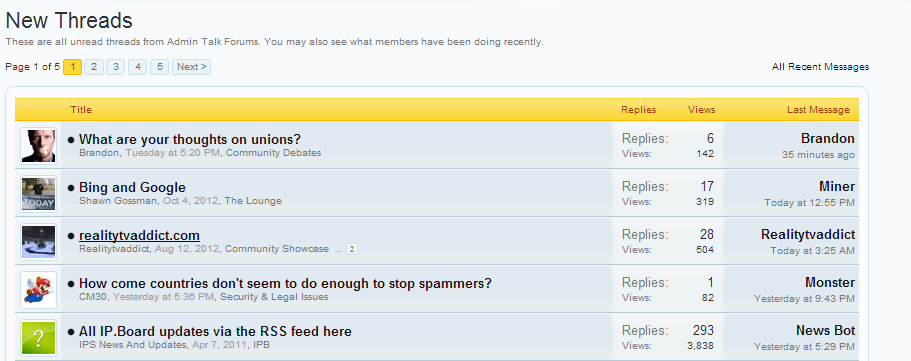The width and height of the screenshot is (911, 361).
Task: Open the Community Debates forum link
Action: click(x=275, y=153)
